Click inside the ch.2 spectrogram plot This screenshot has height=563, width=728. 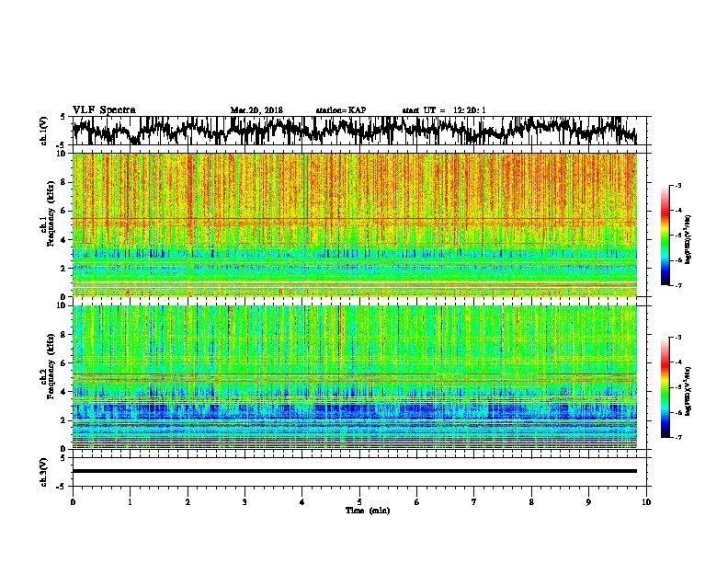point(355,377)
